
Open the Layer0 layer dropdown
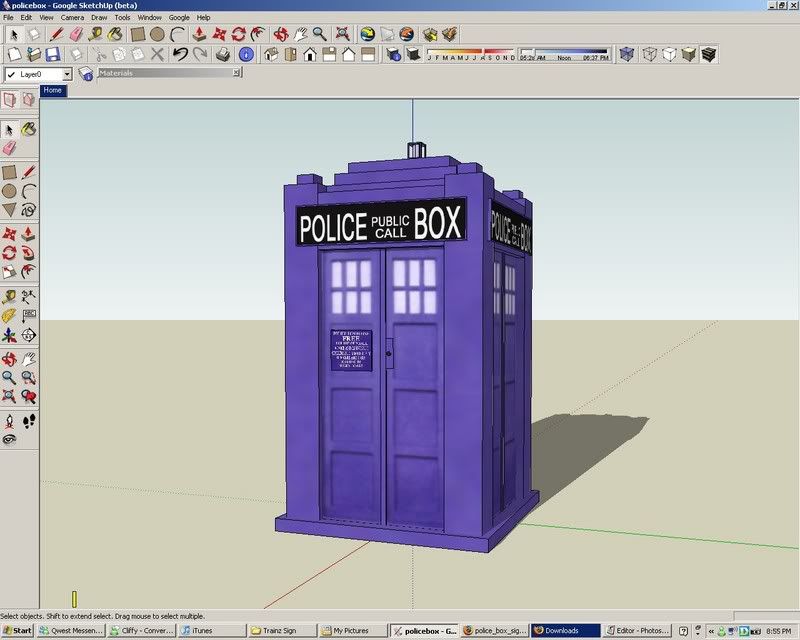tap(67, 75)
